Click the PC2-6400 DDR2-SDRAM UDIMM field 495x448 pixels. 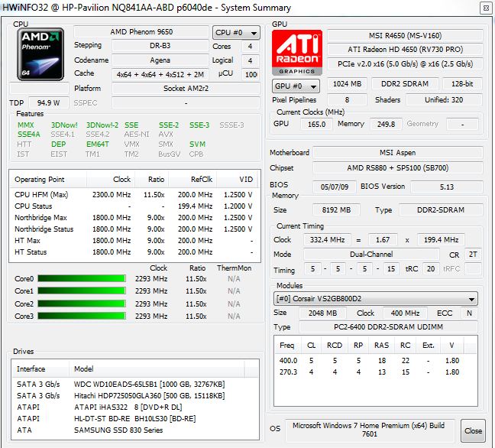tap(388, 327)
